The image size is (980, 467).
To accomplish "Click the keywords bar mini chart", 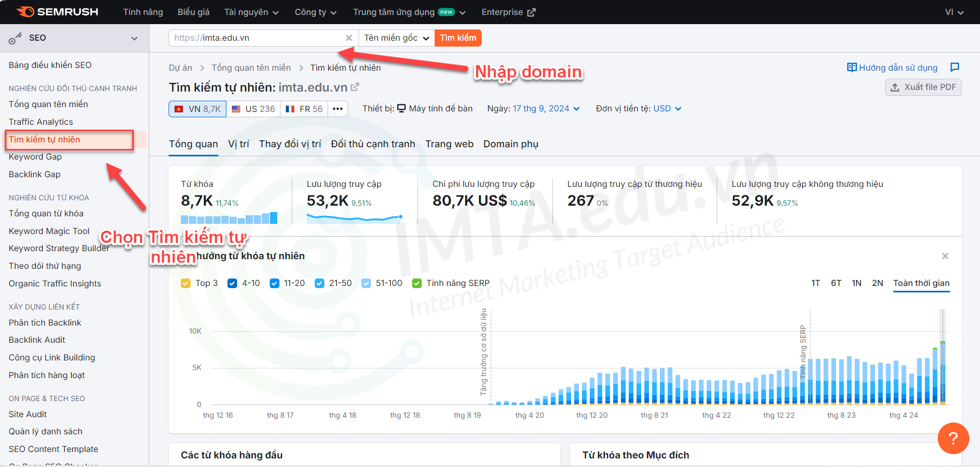I will [x=229, y=217].
